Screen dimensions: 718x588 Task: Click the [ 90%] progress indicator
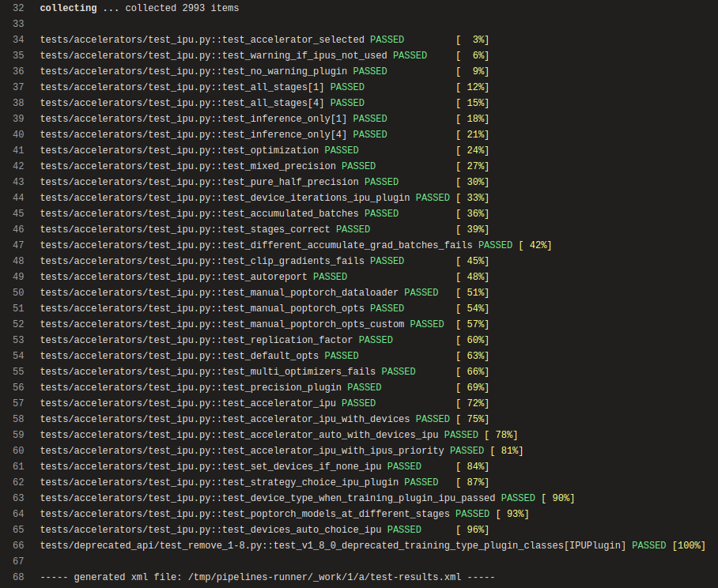tap(557, 497)
